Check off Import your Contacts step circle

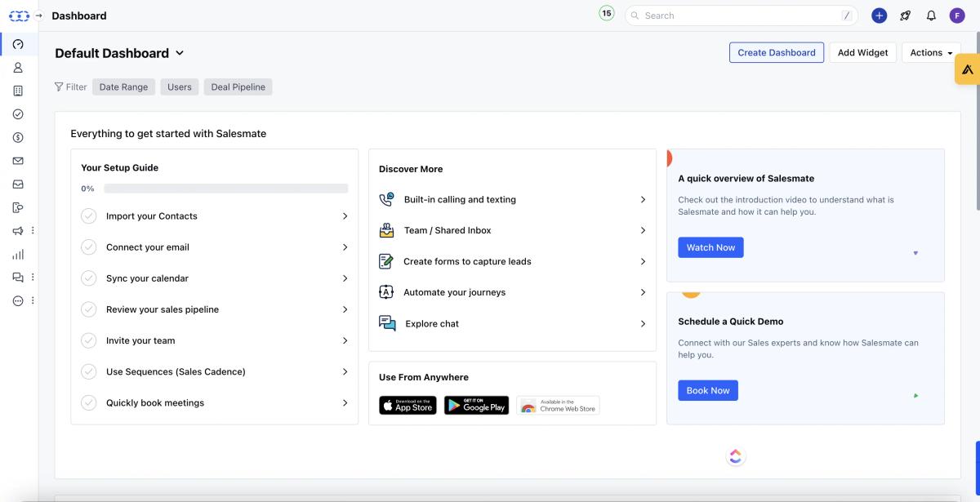[89, 216]
